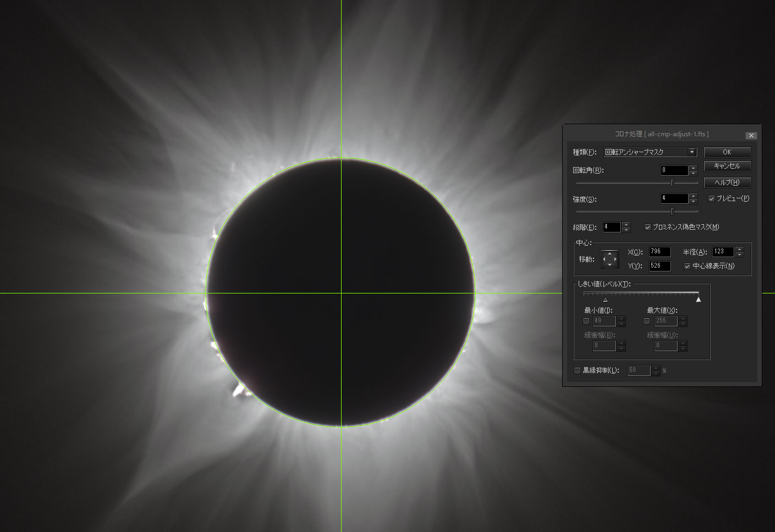Click the 強度 slider handle
This screenshot has width=775, height=532.
point(672,211)
